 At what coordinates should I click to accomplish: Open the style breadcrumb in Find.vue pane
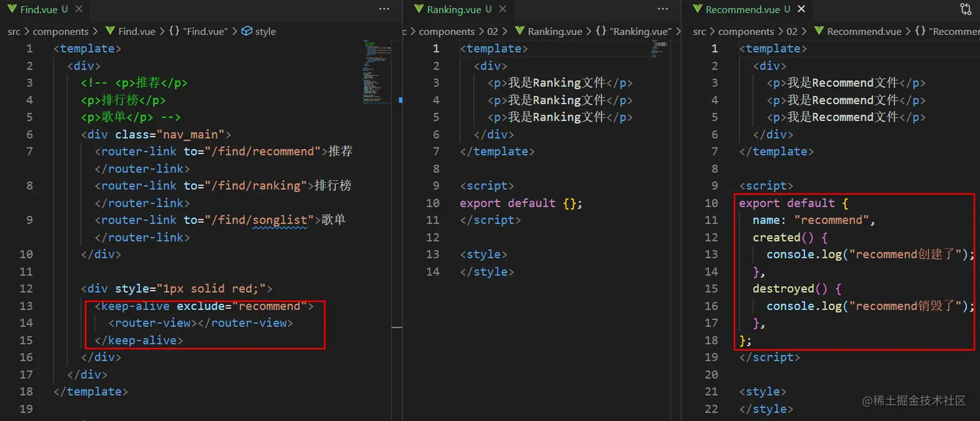tap(265, 31)
